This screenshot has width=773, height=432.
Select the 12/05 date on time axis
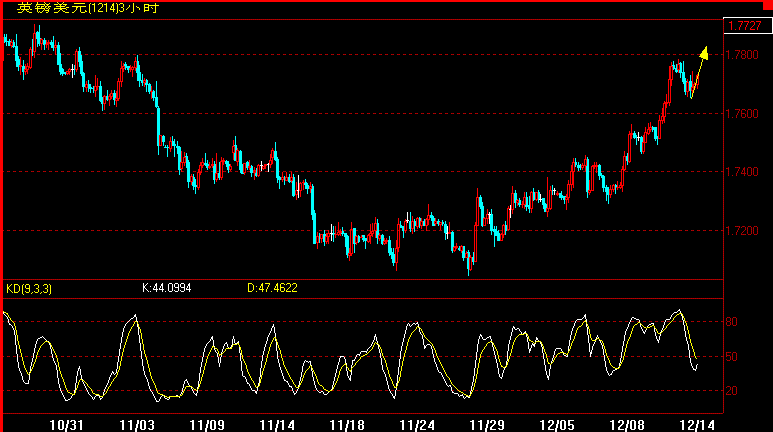(x=557, y=425)
